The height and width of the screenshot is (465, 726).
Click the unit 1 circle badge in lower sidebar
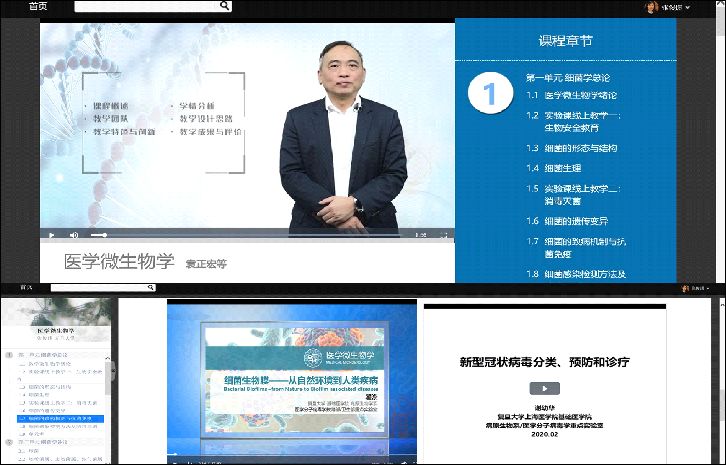click(x=8, y=355)
